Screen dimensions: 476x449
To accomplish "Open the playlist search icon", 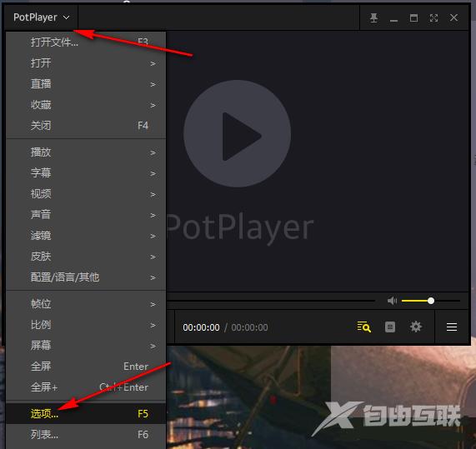I will pos(363,327).
